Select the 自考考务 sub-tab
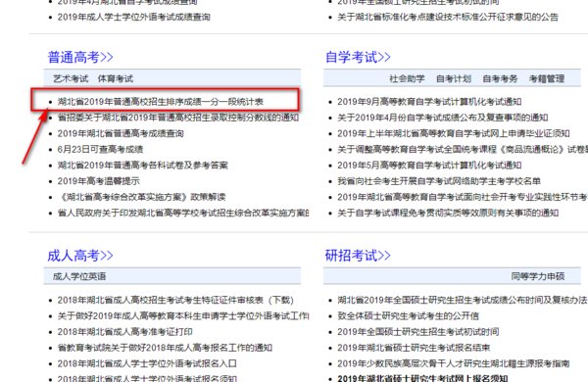 coord(500,78)
